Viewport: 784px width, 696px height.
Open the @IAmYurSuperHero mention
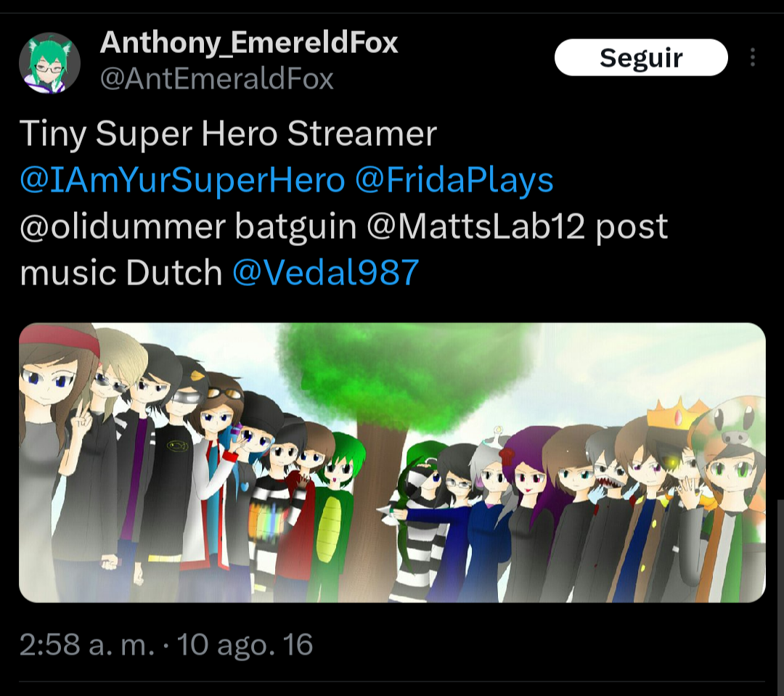[182, 180]
